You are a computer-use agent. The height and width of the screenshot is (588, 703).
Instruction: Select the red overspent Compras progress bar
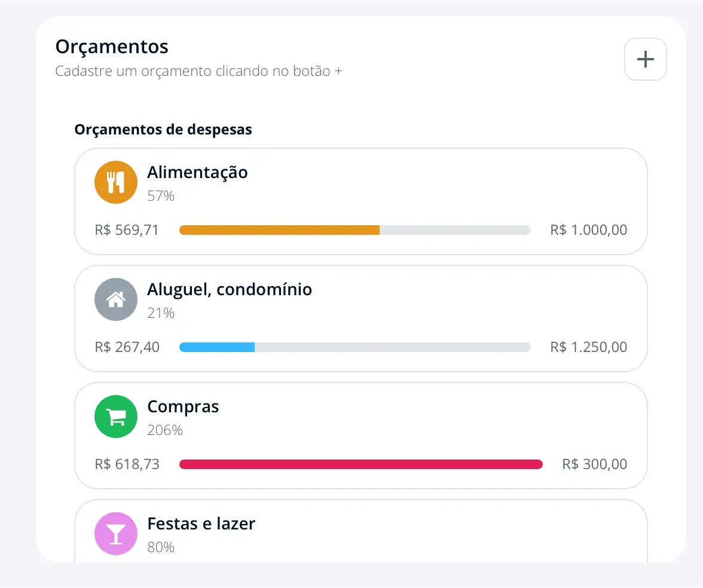[x=360, y=464]
